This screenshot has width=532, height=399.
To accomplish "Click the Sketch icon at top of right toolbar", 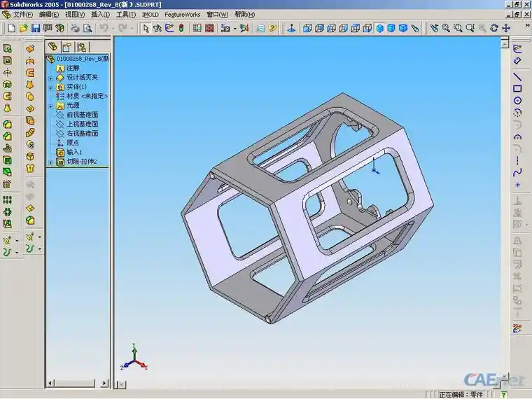I will point(517,49).
